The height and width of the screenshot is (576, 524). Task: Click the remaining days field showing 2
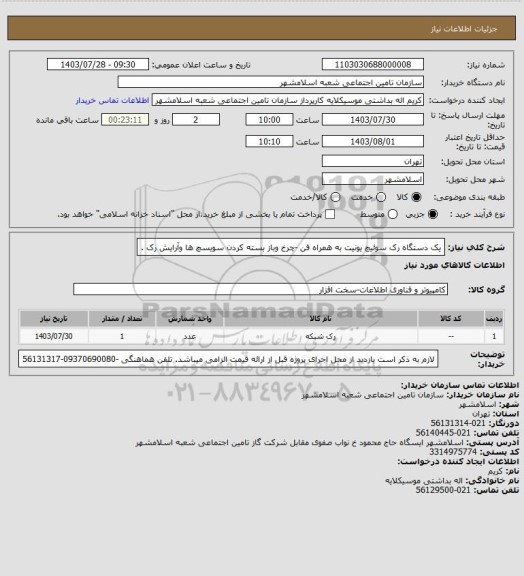click(196, 120)
